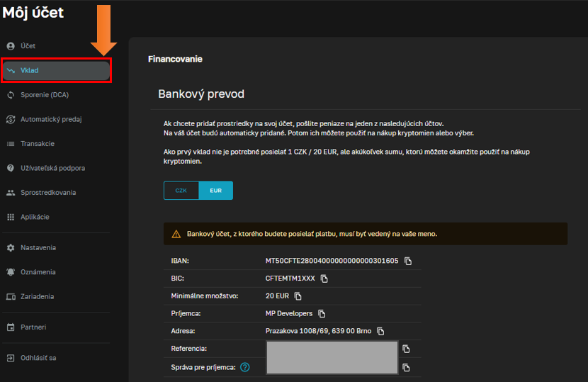
Task: Go to Automatický predaj
Action: (50, 119)
